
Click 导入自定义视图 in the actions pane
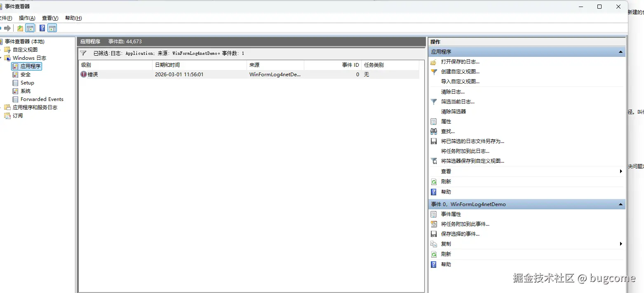(x=460, y=82)
